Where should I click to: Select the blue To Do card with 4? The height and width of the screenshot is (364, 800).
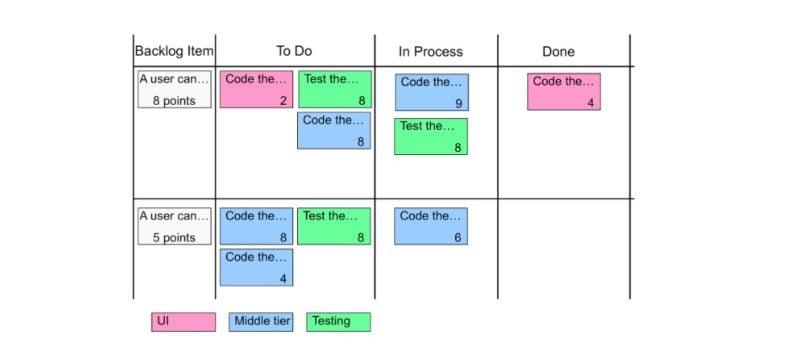(x=256, y=268)
